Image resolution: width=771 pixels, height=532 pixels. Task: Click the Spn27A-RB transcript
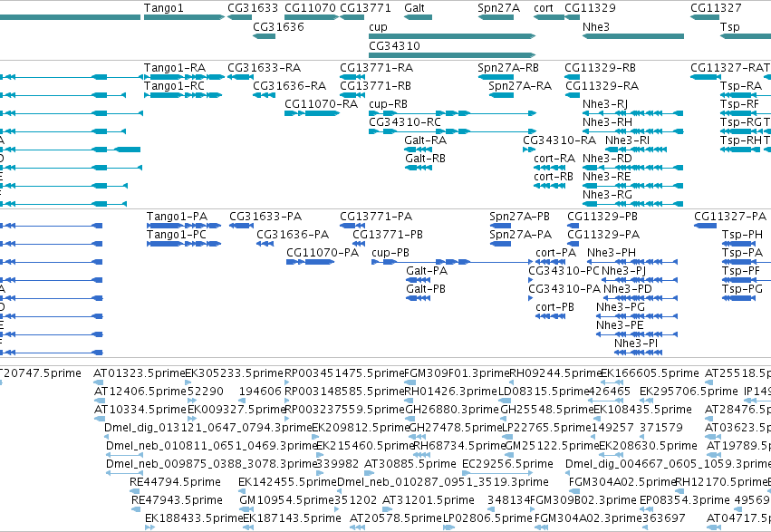pyautogui.click(x=496, y=77)
